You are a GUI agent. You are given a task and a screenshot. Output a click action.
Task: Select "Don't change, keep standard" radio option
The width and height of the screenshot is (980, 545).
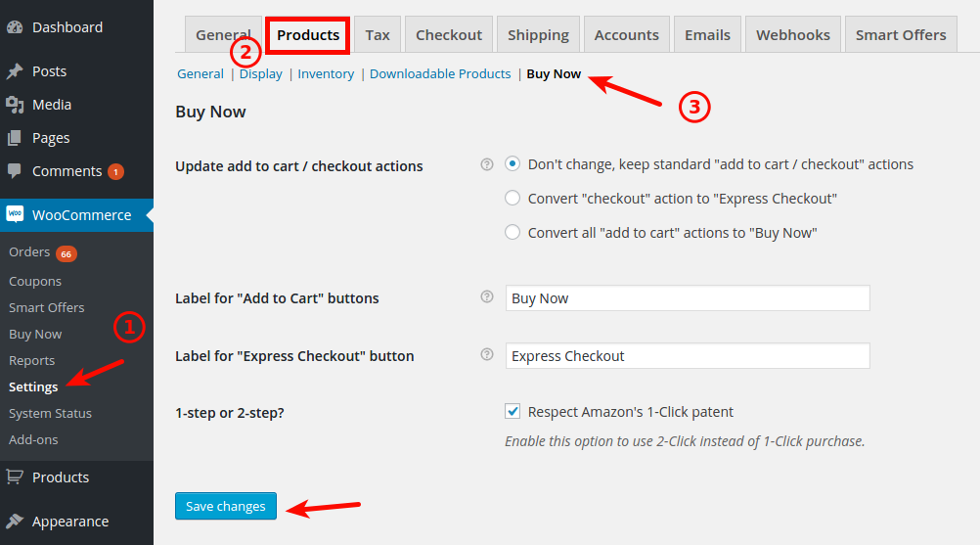(x=512, y=164)
